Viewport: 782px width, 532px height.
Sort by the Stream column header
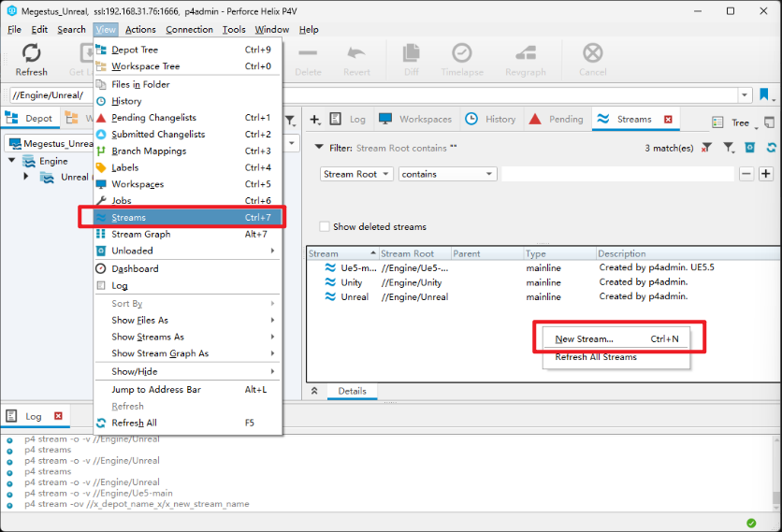(342, 253)
